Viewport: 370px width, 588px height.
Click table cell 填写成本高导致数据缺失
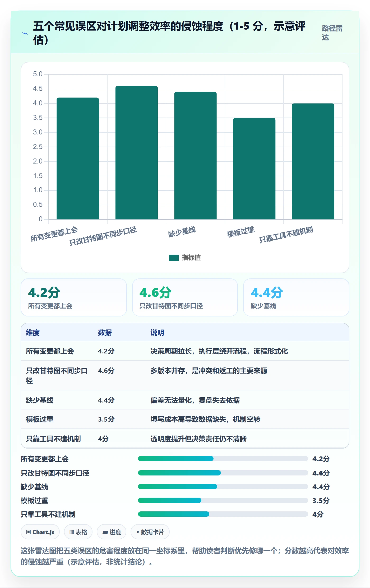[205, 419]
